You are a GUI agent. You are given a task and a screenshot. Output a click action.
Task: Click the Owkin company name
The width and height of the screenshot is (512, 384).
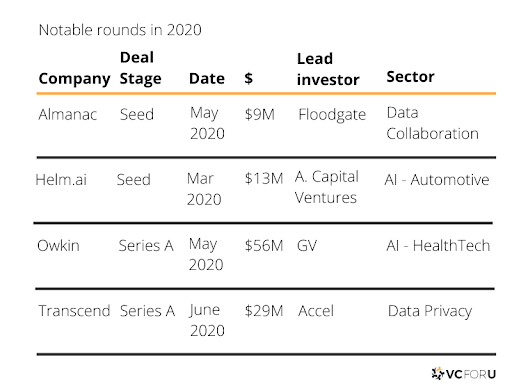point(58,246)
